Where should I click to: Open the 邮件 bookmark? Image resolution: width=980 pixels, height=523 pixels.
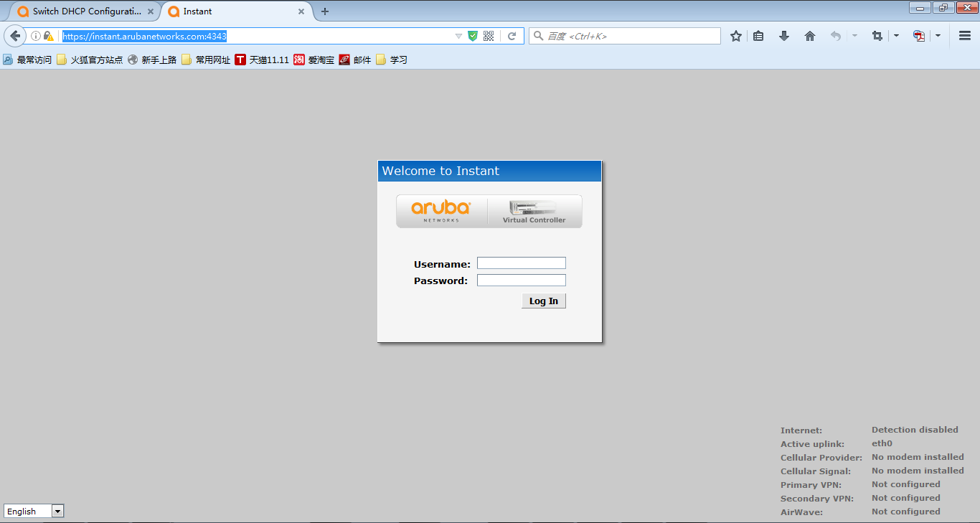[355, 60]
